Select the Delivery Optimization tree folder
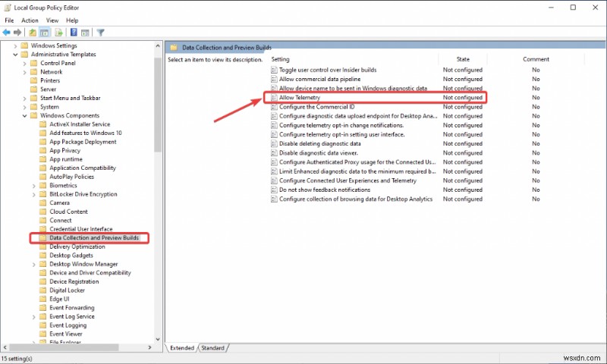The width and height of the screenshot is (607, 364). 77,246
